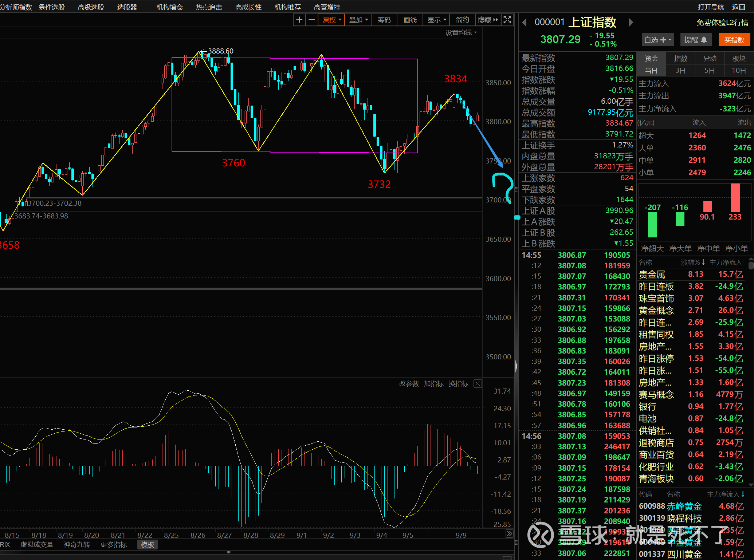Click chart scroll-right arrow near date axis
754x560 pixels.
point(509,534)
